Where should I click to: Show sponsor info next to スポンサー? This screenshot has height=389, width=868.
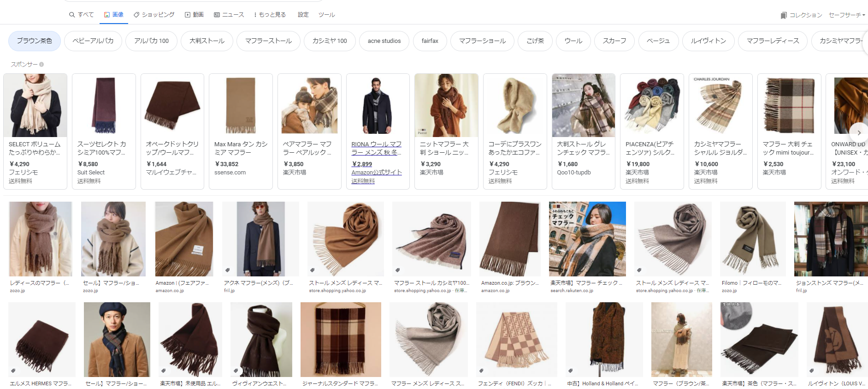click(41, 65)
